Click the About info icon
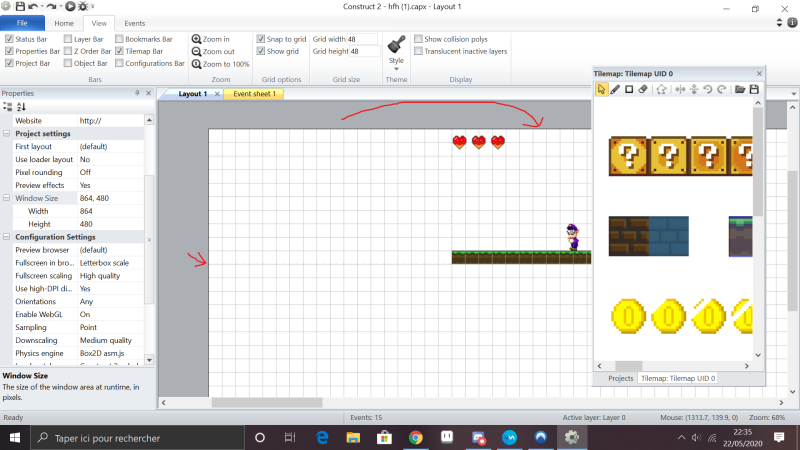800x450 pixels. (x=792, y=22)
